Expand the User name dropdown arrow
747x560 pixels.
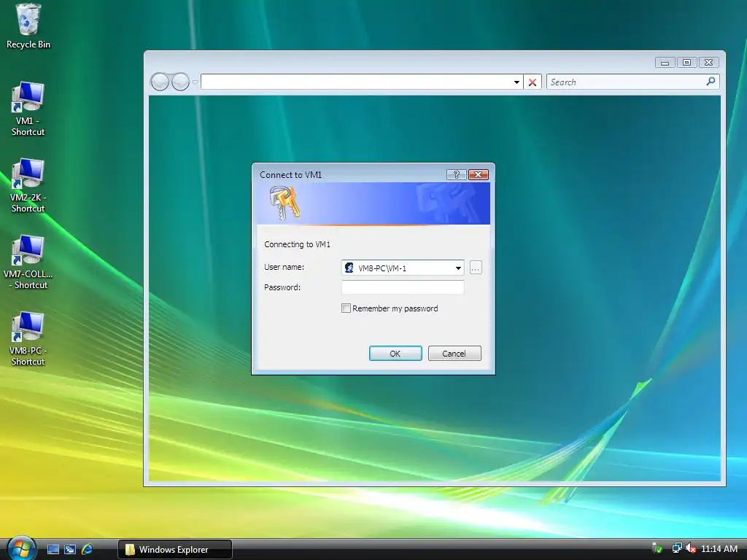coord(458,268)
